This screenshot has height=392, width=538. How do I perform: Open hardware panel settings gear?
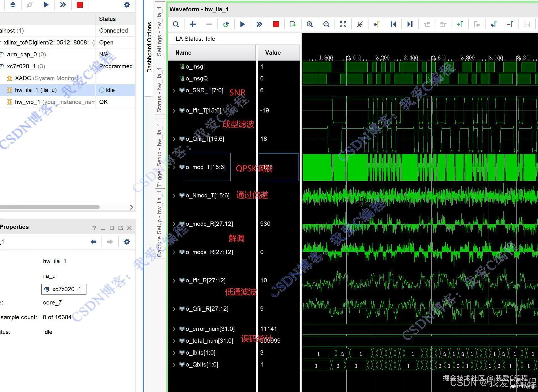pyautogui.click(x=127, y=5)
